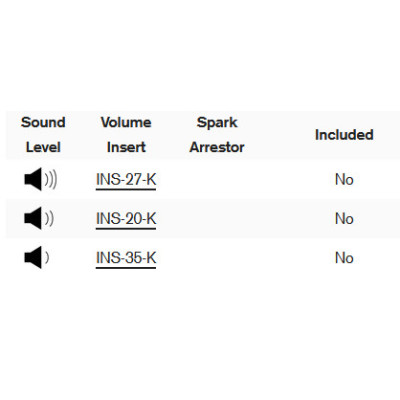Select the "No" value in INS-20-K row
The height and width of the screenshot is (400, 400).
point(344,219)
